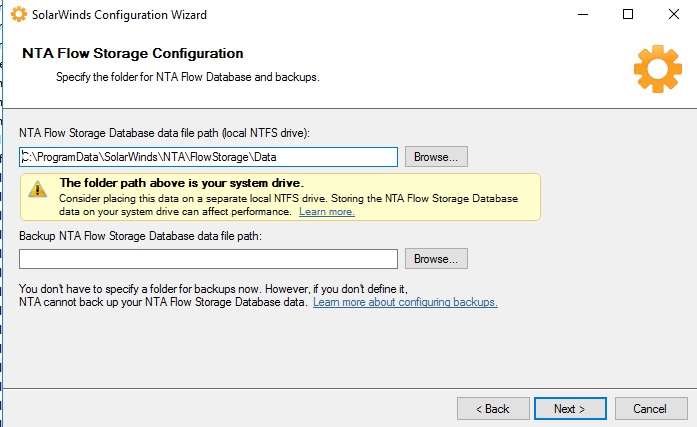The height and width of the screenshot is (427, 697).
Task: Maximize the Configuration Wizard window
Action: click(627, 15)
